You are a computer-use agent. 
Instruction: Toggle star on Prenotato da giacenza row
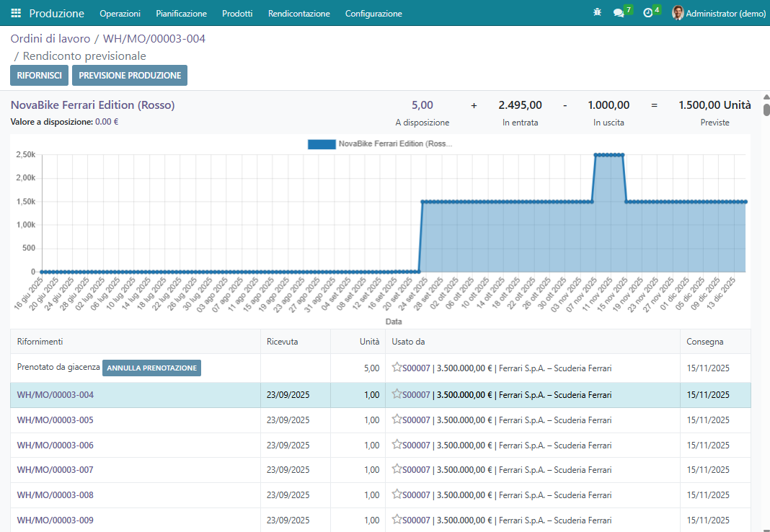397,368
